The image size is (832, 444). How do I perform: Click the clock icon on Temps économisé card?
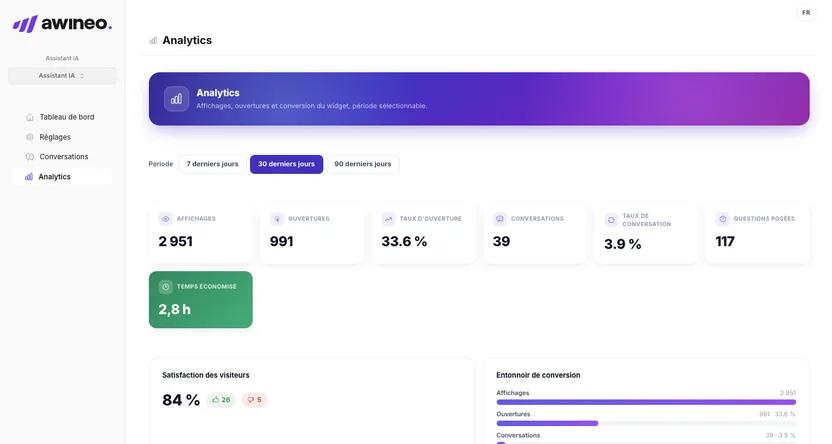tap(166, 286)
